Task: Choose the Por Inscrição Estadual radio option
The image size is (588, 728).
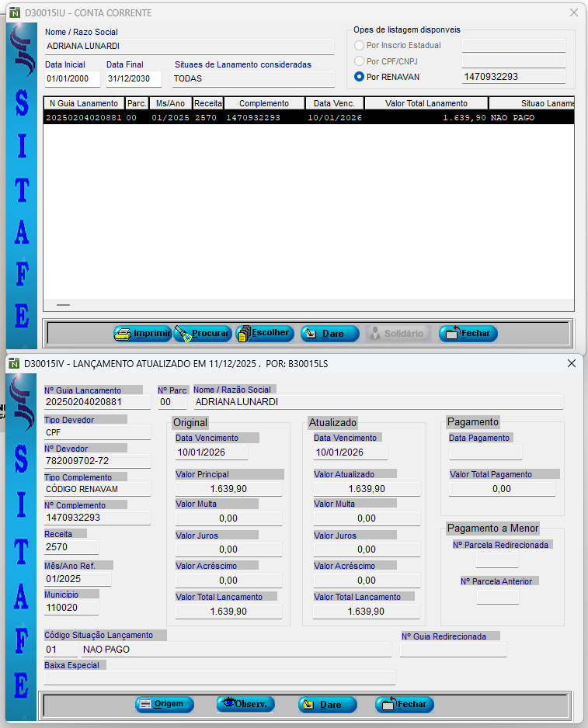Action: tap(359, 45)
